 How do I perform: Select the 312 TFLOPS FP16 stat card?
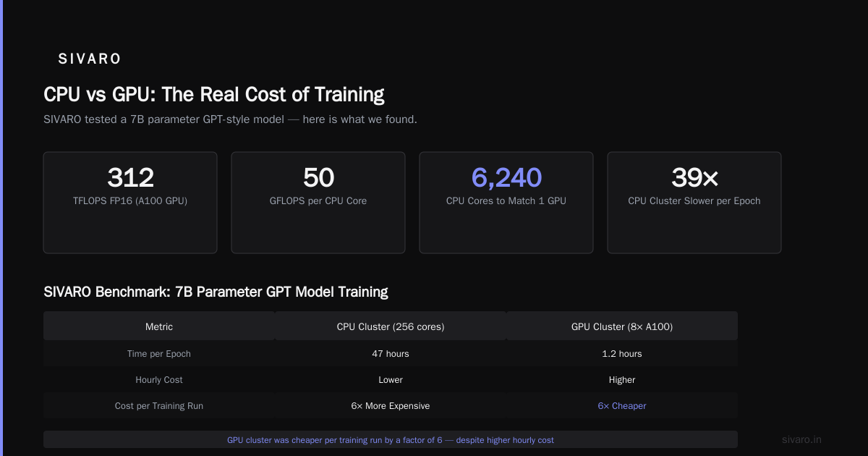(130, 203)
